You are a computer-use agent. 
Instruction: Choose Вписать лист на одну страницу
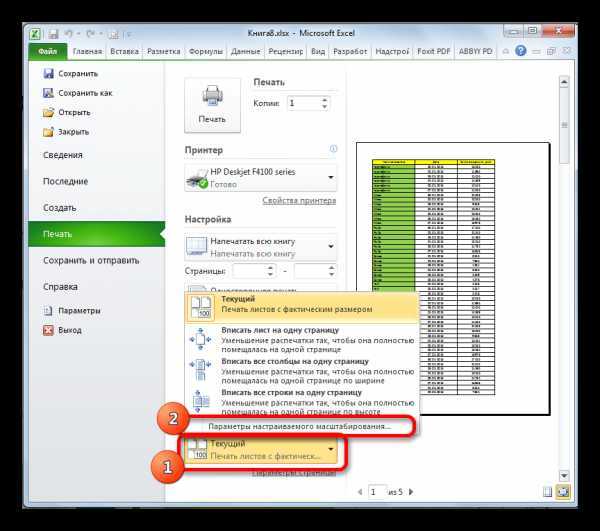pos(302,339)
